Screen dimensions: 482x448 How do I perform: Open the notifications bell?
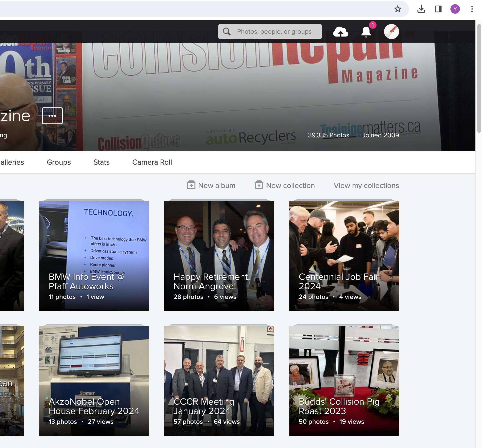[x=366, y=32]
